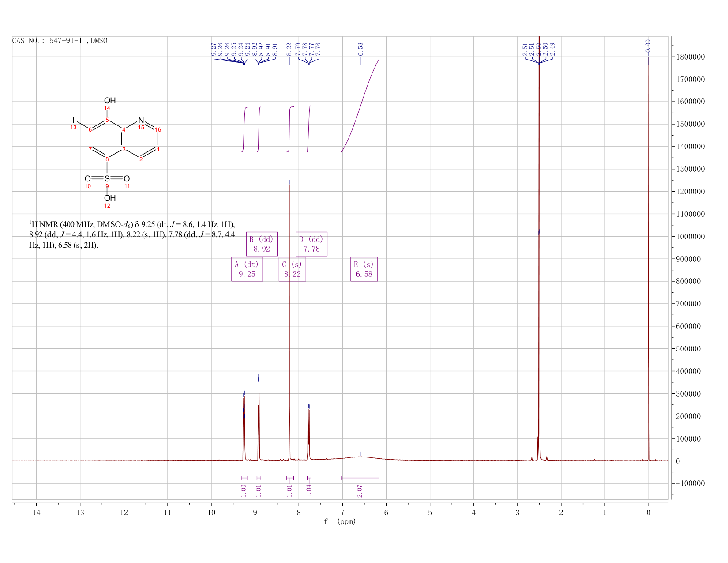Click the nitrogen atom N labeled 15
728x563 pixels.
click(x=141, y=120)
